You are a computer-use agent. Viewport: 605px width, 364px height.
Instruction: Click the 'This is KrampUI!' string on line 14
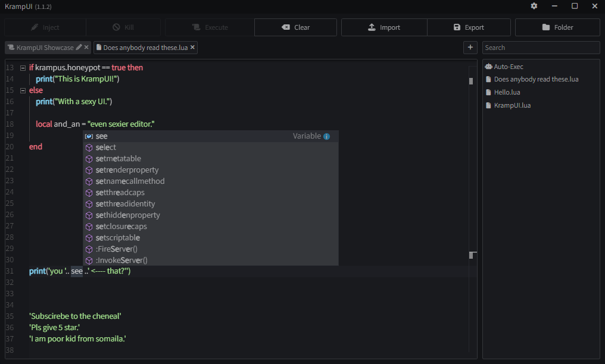coord(86,79)
